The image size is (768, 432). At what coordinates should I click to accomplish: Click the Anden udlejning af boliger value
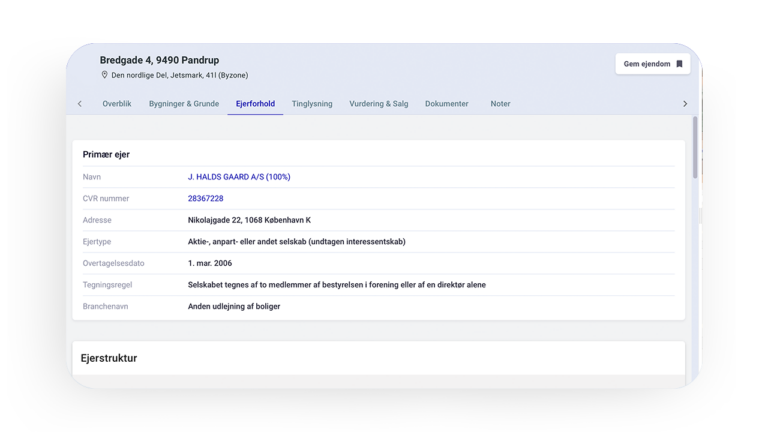click(234, 306)
